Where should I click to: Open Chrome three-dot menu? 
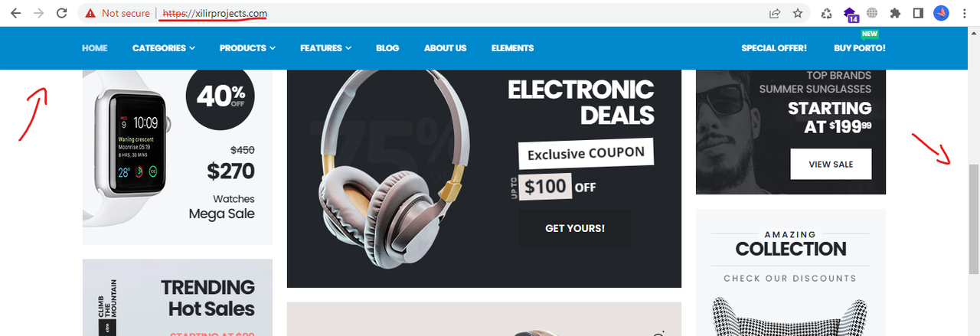[965, 13]
